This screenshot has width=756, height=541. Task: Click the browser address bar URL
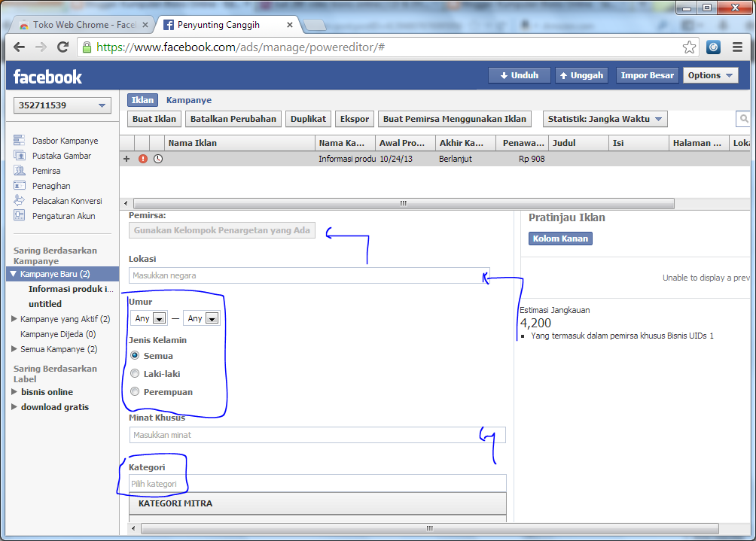coord(241,47)
